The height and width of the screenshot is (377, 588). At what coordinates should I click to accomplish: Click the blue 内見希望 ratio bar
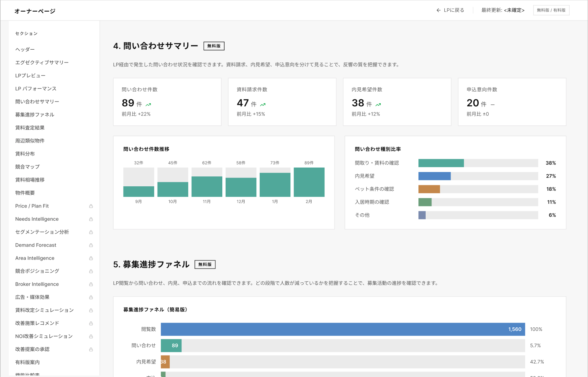434,176
